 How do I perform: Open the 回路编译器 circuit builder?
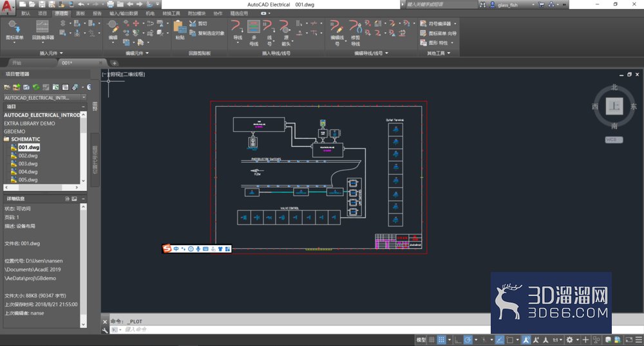(x=43, y=30)
